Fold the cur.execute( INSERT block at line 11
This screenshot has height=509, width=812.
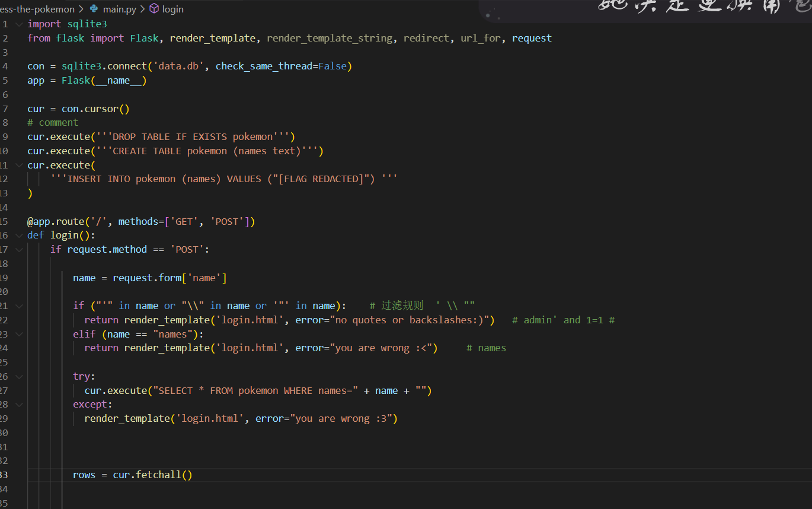[x=19, y=165]
